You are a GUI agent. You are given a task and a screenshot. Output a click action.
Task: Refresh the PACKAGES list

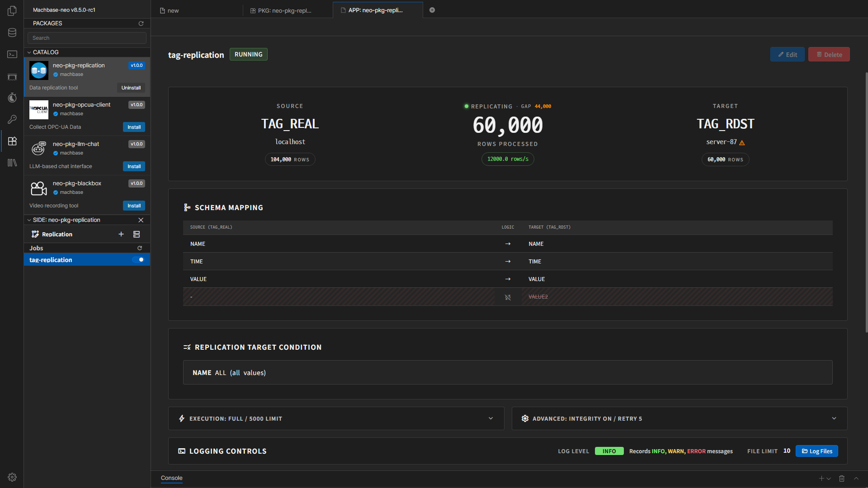coord(141,23)
